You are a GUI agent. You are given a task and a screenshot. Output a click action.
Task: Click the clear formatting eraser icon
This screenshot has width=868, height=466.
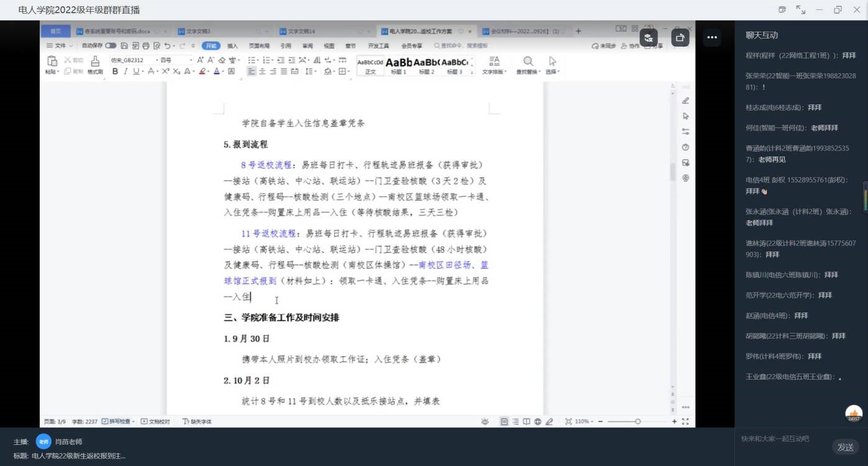222,60
